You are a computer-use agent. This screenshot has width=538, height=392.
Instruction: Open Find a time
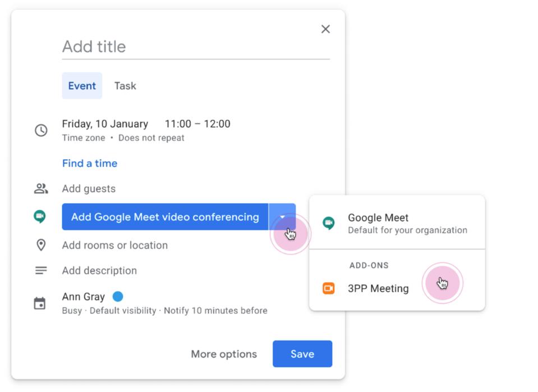click(89, 163)
